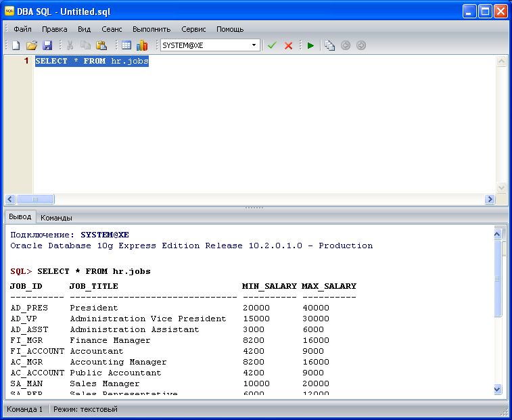Switch to the Команды tab
512x420 pixels.
point(56,218)
